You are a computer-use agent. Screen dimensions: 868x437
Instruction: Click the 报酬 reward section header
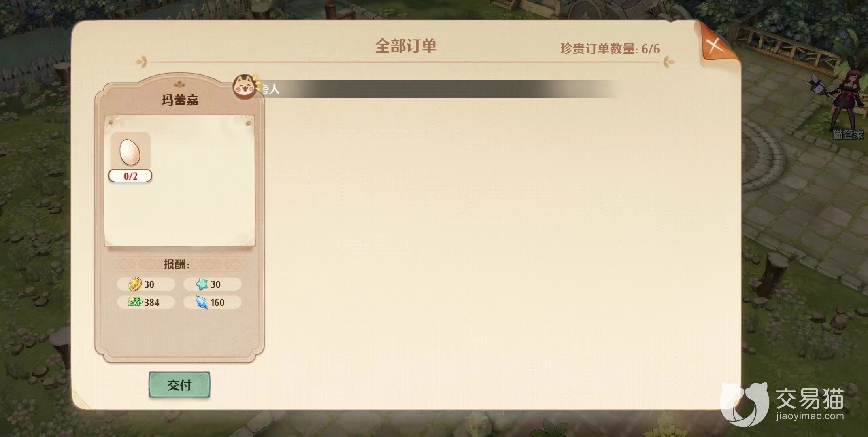(x=177, y=265)
